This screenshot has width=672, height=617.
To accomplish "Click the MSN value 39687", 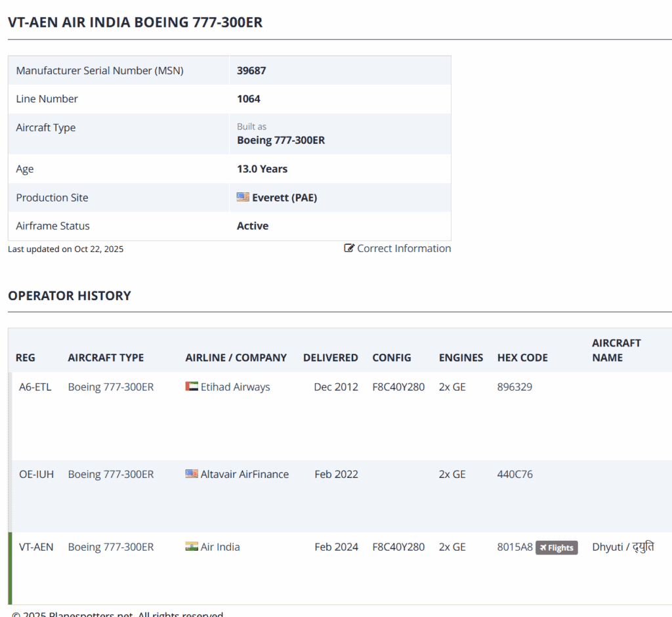I will pyautogui.click(x=251, y=70).
